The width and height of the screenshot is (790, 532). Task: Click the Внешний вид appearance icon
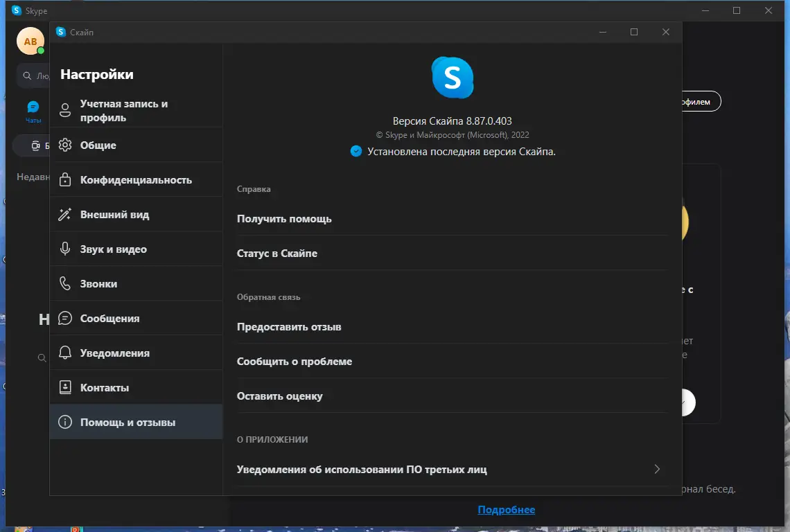pos(65,214)
